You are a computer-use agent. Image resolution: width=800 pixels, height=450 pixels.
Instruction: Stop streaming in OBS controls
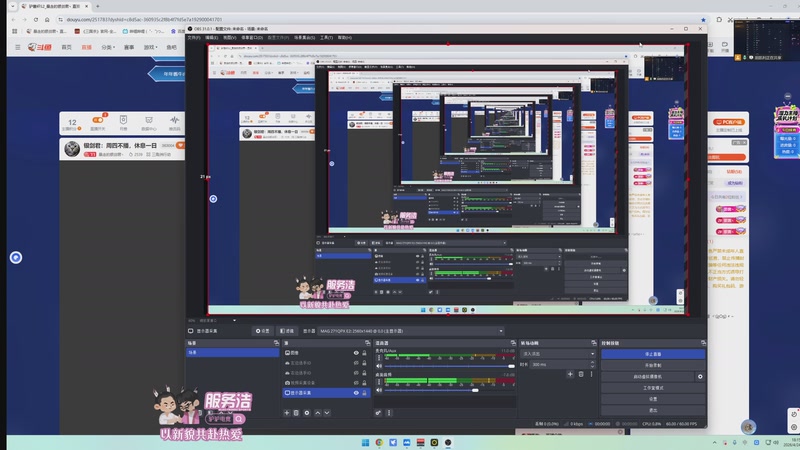coord(653,354)
